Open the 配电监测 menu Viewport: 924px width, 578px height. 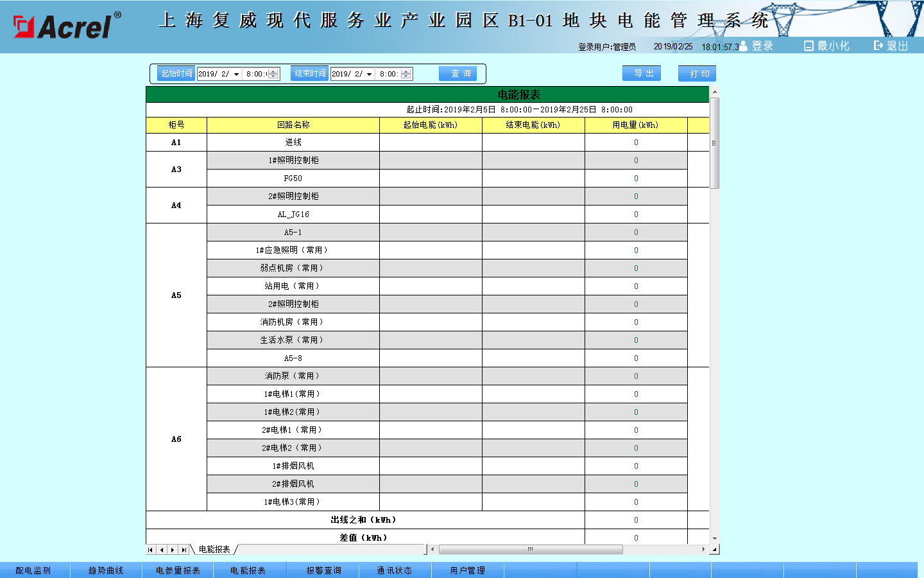click(x=34, y=570)
